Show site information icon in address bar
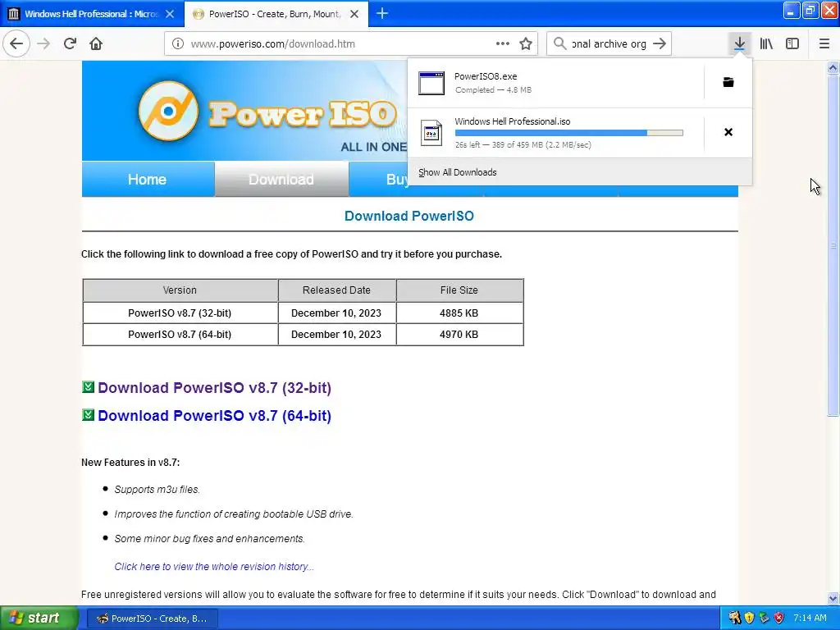This screenshot has width=840, height=630. point(178,44)
